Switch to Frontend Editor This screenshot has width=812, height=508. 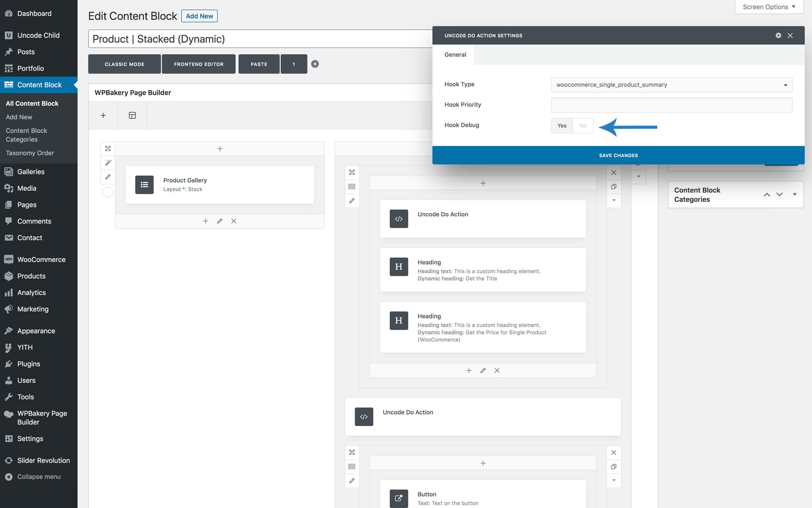198,64
